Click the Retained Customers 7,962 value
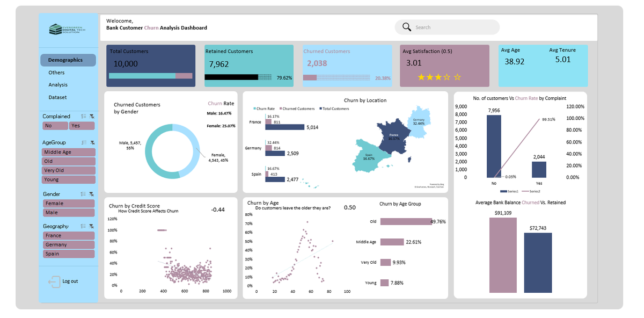 click(219, 64)
